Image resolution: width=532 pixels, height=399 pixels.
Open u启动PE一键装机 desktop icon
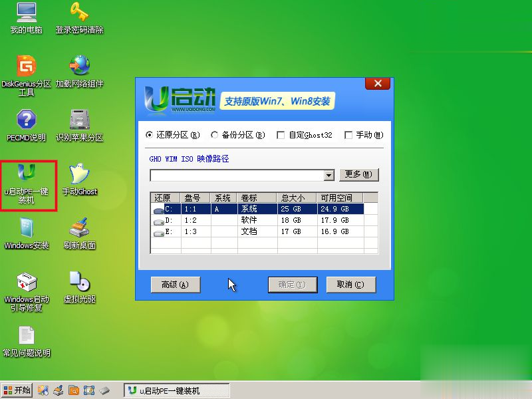27,174
